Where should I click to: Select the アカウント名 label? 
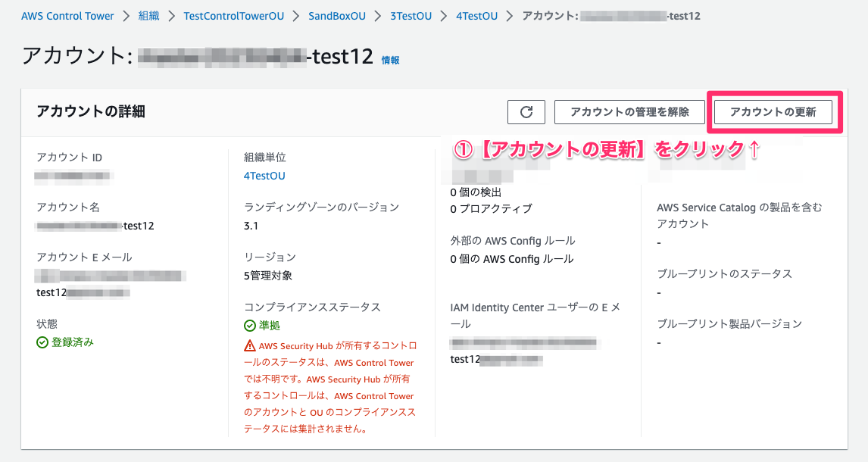(68, 208)
